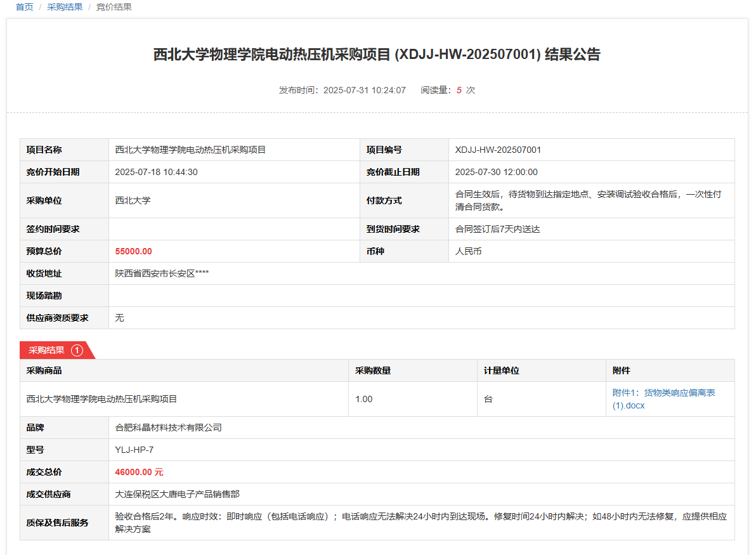Select the 项目编号 value in the table

[498, 150]
